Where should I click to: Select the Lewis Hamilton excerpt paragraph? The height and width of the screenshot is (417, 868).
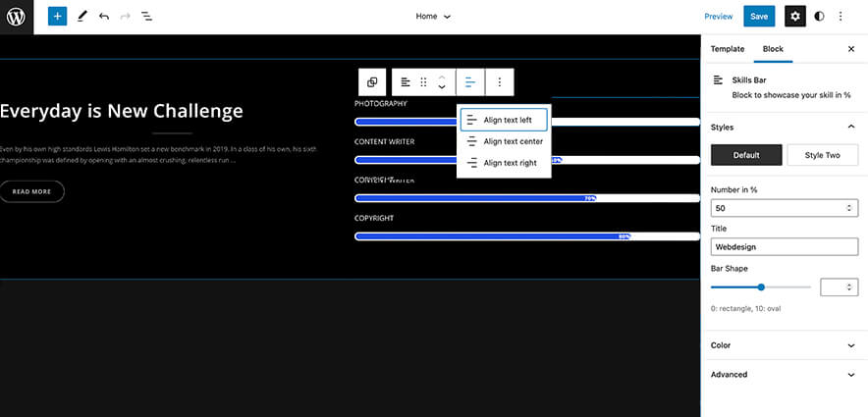(x=158, y=155)
